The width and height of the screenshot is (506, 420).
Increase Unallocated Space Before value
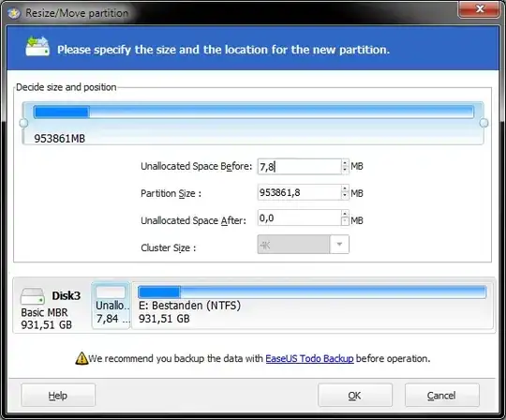point(345,163)
